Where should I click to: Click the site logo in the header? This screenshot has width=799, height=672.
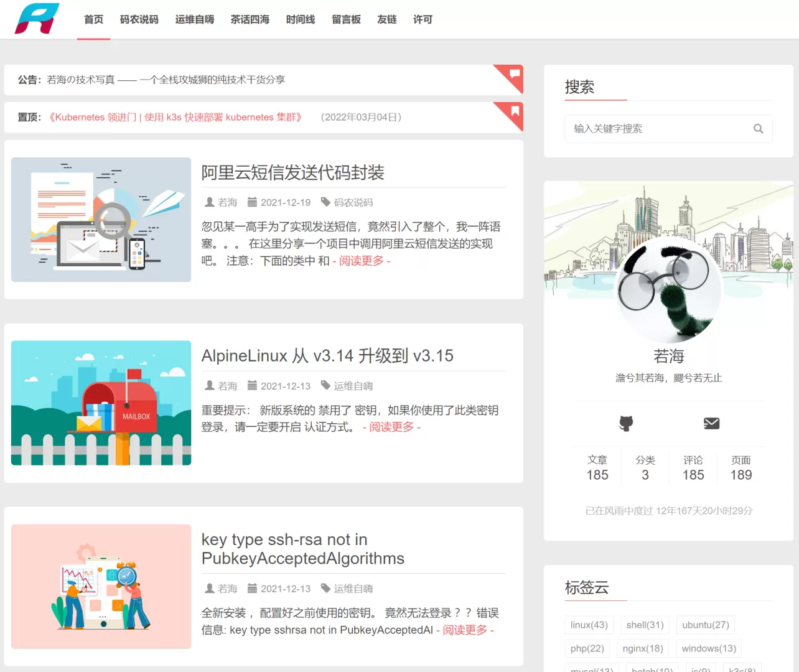[x=37, y=19]
